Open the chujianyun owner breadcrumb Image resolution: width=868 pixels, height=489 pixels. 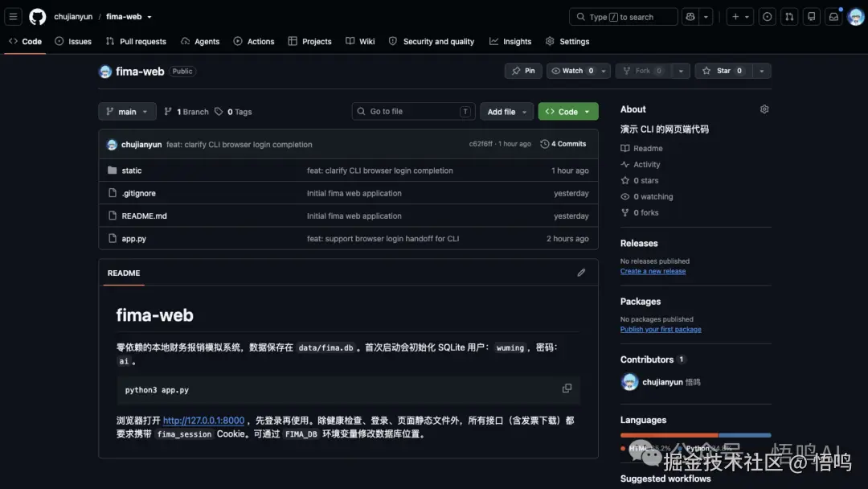pos(73,17)
